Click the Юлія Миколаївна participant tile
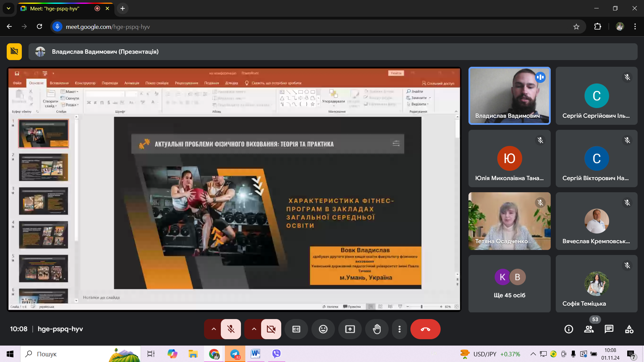644x362 pixels. [509, 158]
